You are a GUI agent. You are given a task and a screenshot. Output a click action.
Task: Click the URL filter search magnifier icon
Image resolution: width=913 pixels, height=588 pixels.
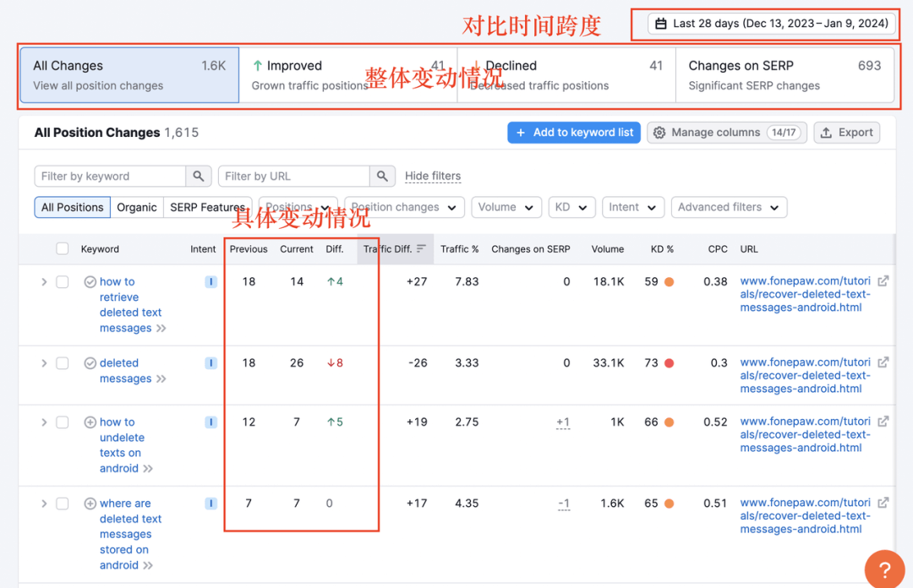tap(382, 176)
